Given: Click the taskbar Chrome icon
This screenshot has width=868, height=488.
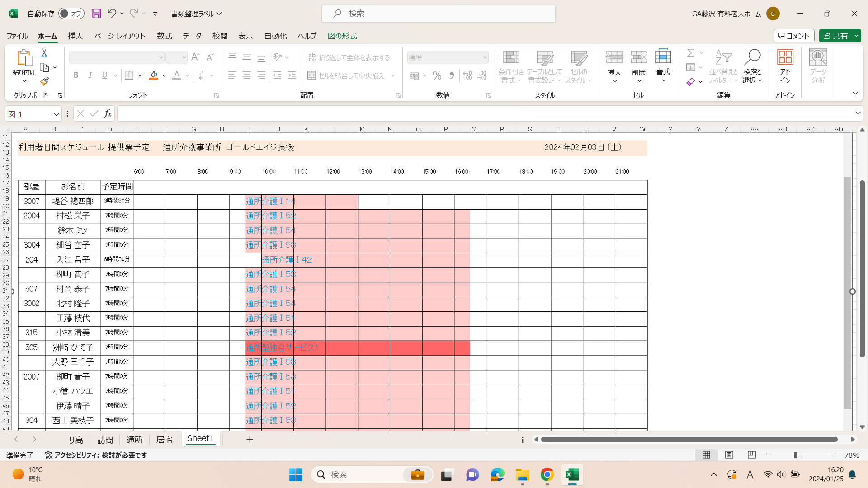Looking at the screenshot, I should [547, 475].
